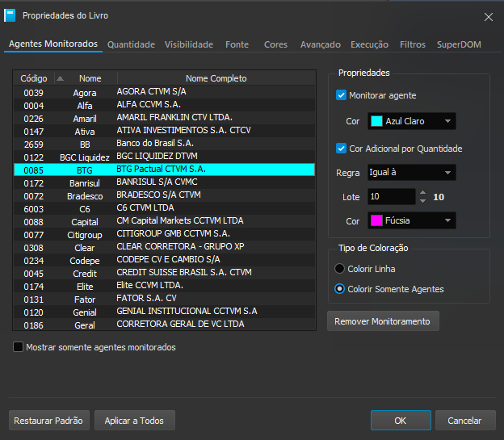The width and height of the screenshot is (504, 440).
Task: Sort by the Nome column header
Action: (x=90, y=78)
